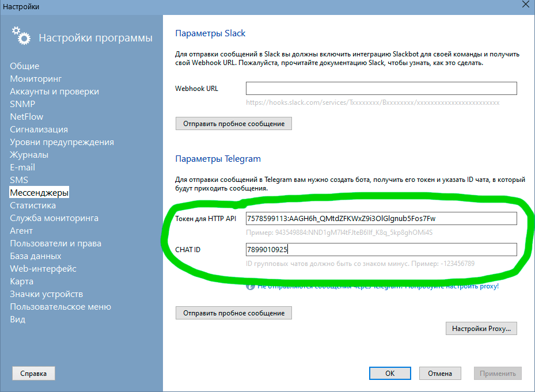This screenshot has width=535, height=392.
Task: Click the hooks.slack.com example URL text
Action: 373,102
